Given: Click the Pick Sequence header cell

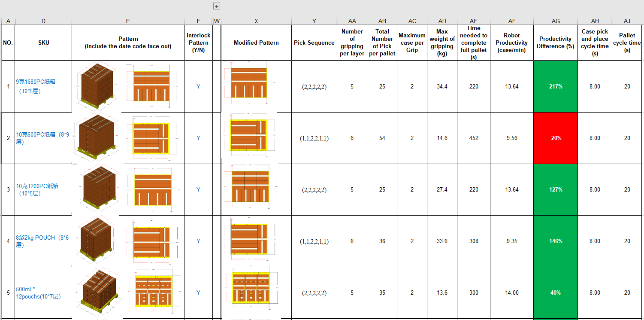Looking at the screenshot, I should coord(314,43).
